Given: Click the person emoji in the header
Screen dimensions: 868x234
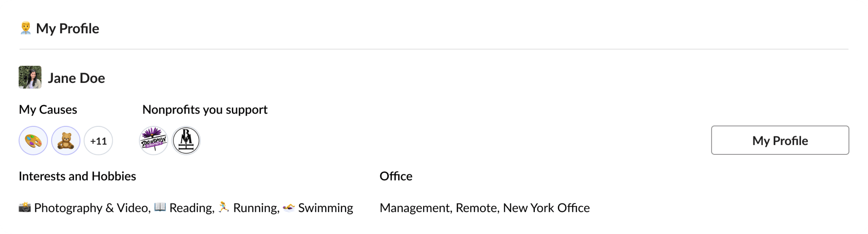Looking at the screenshot, I should 25,28.
